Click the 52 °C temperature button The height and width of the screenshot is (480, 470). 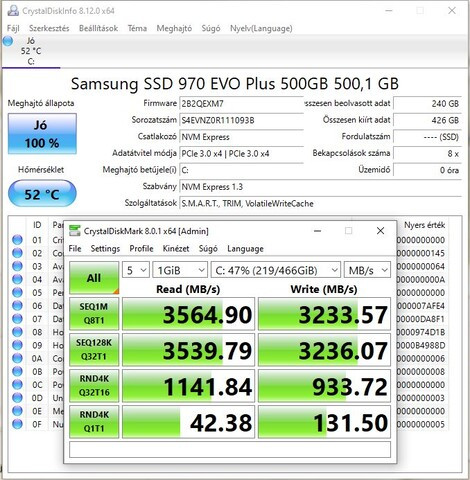click(x=42, y=194)
